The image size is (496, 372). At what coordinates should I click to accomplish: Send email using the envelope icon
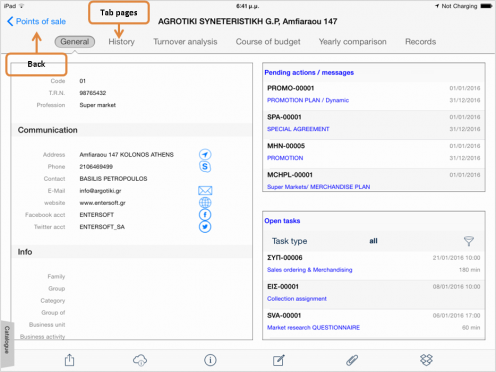point(205,191)
